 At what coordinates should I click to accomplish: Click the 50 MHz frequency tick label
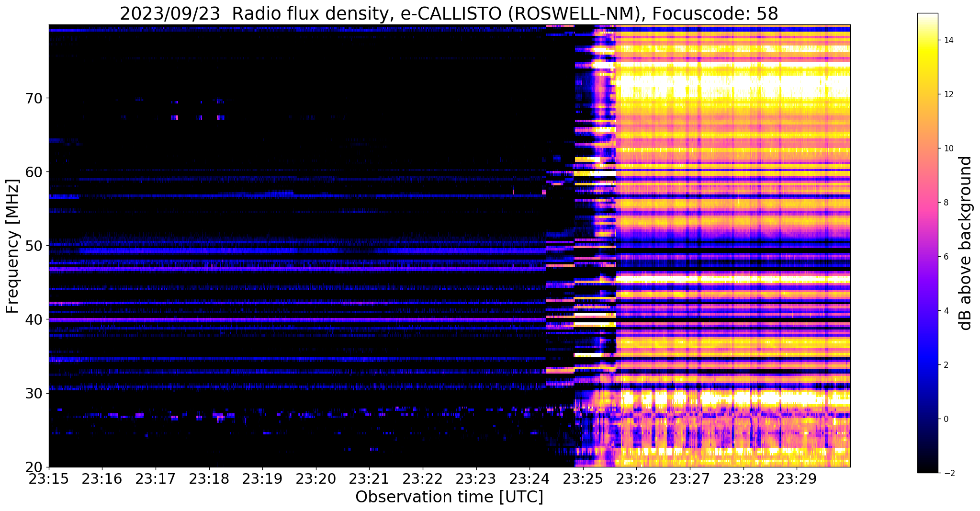tap(34, 246)
